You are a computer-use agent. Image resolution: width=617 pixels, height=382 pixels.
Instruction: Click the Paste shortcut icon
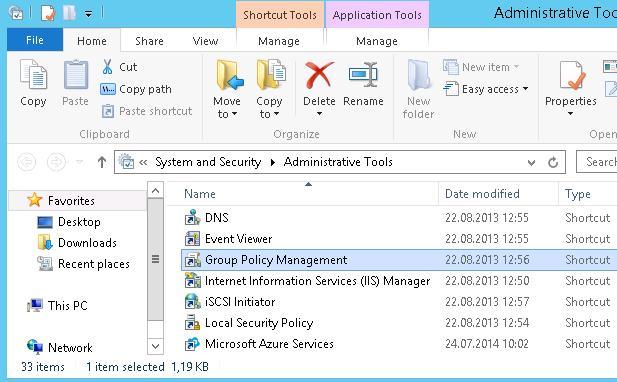pos(108,111)
